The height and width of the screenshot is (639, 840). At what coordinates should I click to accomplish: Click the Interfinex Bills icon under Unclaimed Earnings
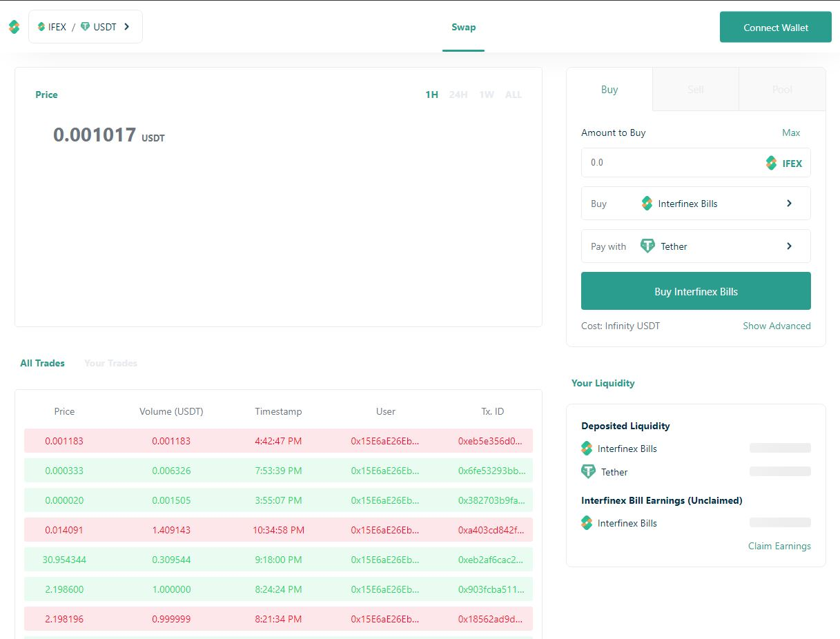pyautogui.click(x=587, y=523)
